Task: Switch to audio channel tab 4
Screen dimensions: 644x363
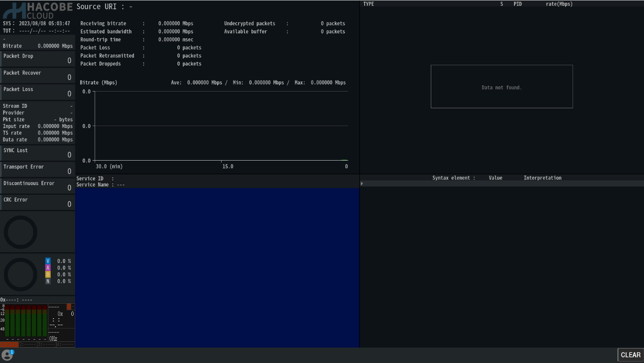Action: pos(65,345)
